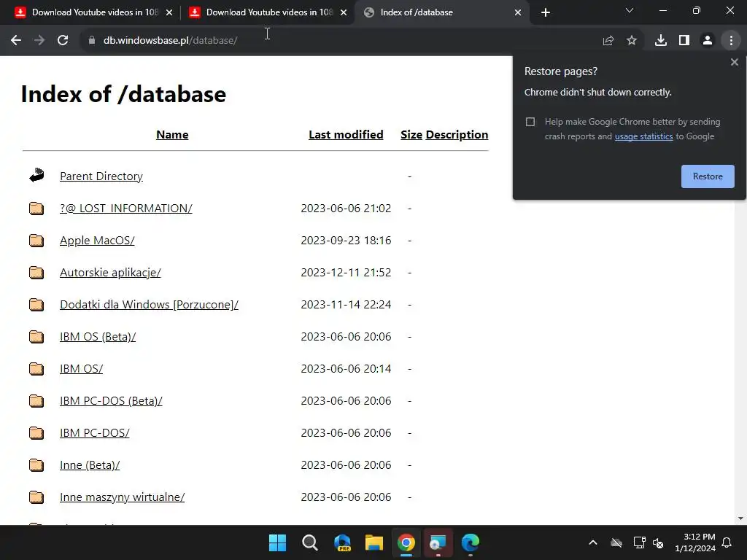747x560 pixels.
Task: Close the second Download Youtube videos tab
Action: click(344, 12)
